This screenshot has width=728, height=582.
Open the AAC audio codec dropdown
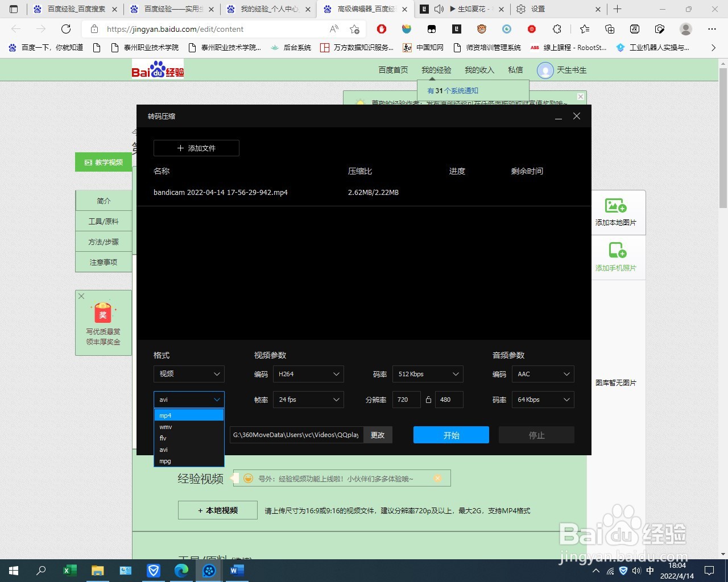tap(543, 374)
